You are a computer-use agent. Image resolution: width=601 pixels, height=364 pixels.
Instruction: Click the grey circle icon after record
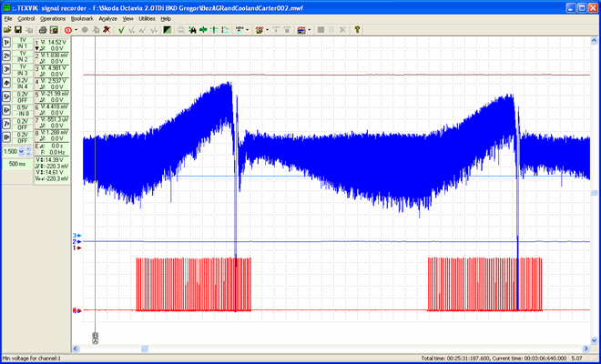tap(85, 30)
